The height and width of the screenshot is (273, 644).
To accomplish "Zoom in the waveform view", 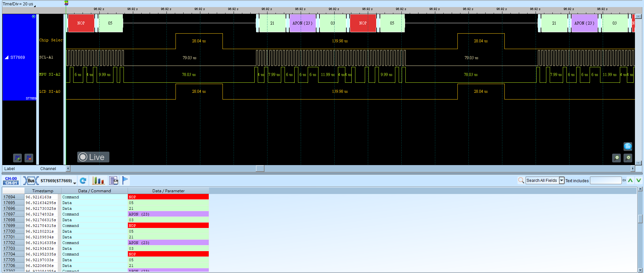I will 628,158.
